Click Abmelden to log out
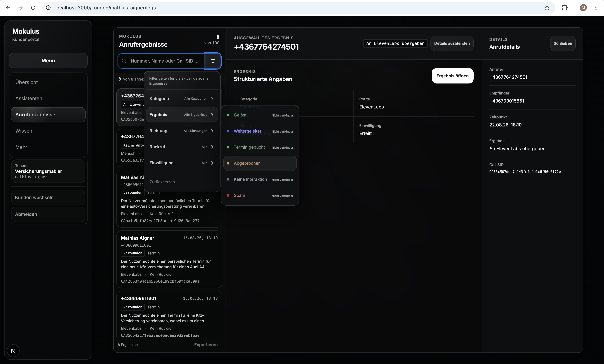 pos(48,214)
